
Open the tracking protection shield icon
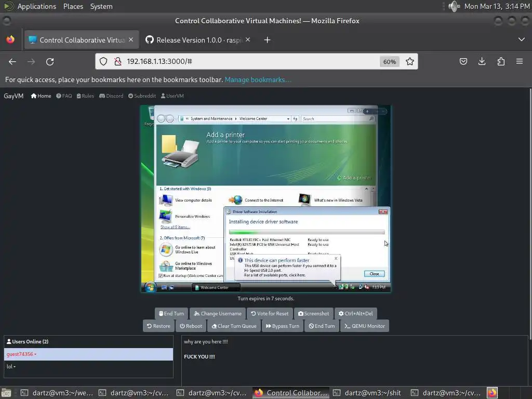pyautogui.click(x=103, y=61)
